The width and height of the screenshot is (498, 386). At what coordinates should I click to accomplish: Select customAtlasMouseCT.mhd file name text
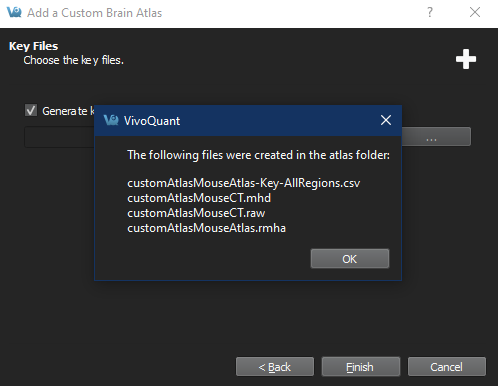(x=199, y=198)
